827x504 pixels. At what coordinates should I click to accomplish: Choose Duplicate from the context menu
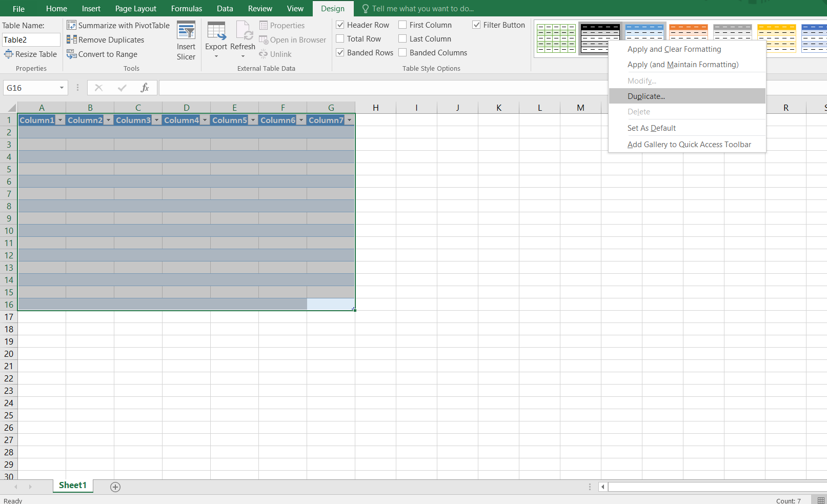tap(646, 96)
